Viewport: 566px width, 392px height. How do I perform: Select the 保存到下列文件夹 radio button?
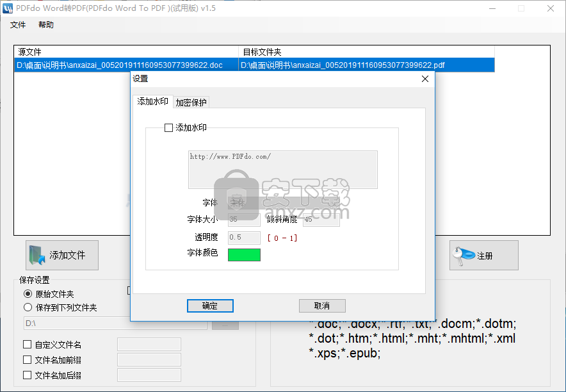[28, 307]
